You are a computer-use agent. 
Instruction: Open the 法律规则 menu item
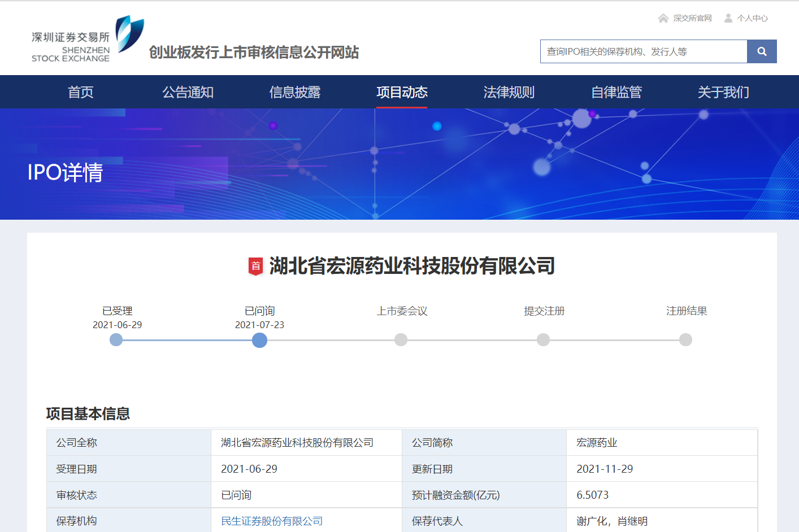tap(509, 92)
